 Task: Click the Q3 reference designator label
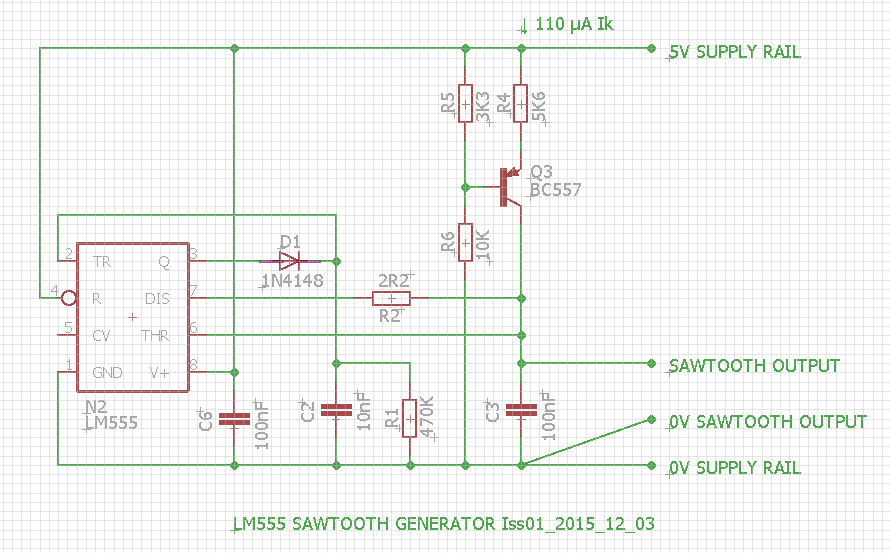pyautogui.click(x=541, y=172)
